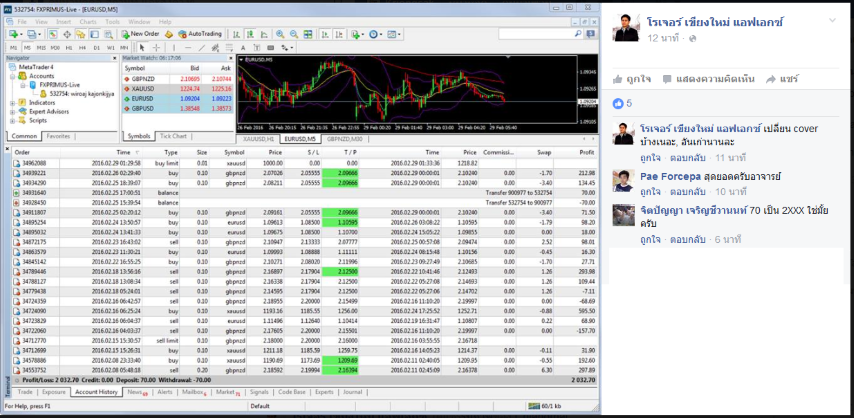Screen dimensions: 854x418
Task: Select the H1 timeframe button
Action: 69,47
